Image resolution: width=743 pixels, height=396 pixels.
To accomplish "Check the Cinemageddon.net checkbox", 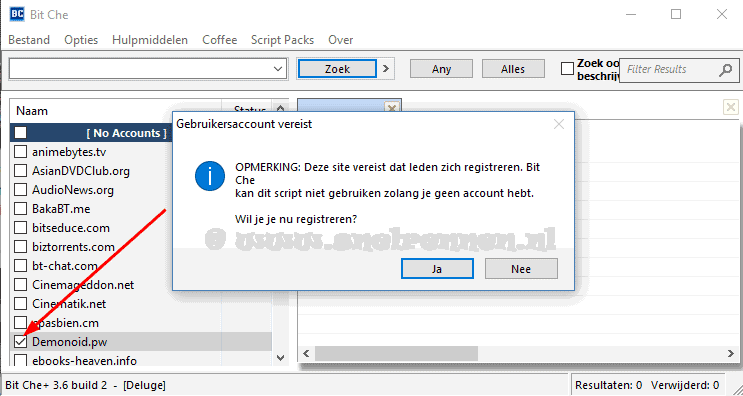I will 20,285.
